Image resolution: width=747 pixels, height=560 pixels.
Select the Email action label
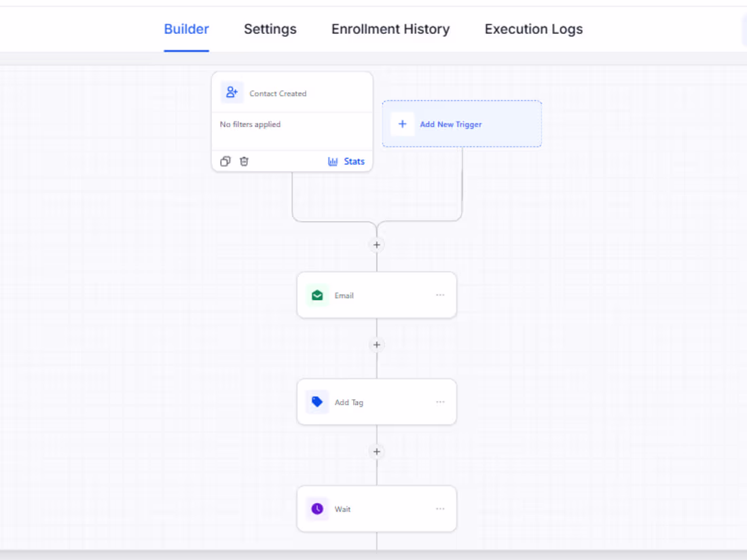[x=344, y=296]
